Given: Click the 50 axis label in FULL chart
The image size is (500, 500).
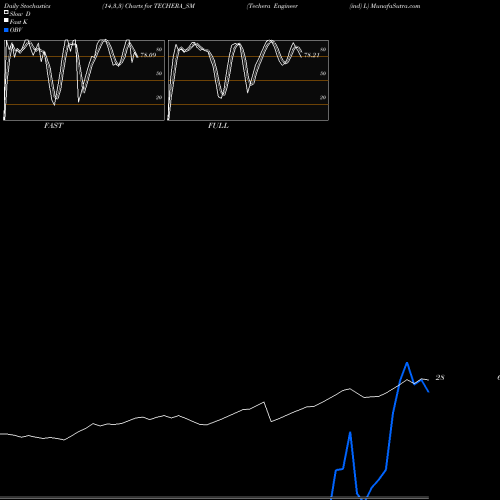Looking at the screenshot, I should coord(323,73).
